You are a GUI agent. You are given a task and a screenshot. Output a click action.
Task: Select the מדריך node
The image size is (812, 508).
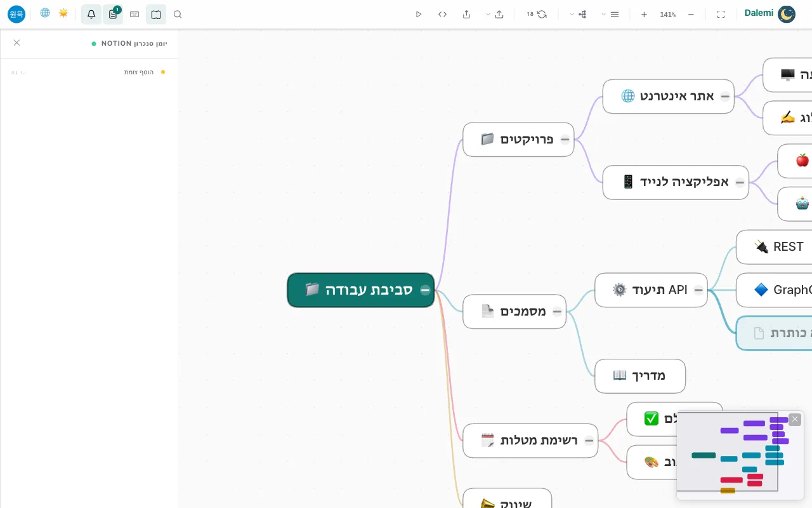(x=640, y=376)
